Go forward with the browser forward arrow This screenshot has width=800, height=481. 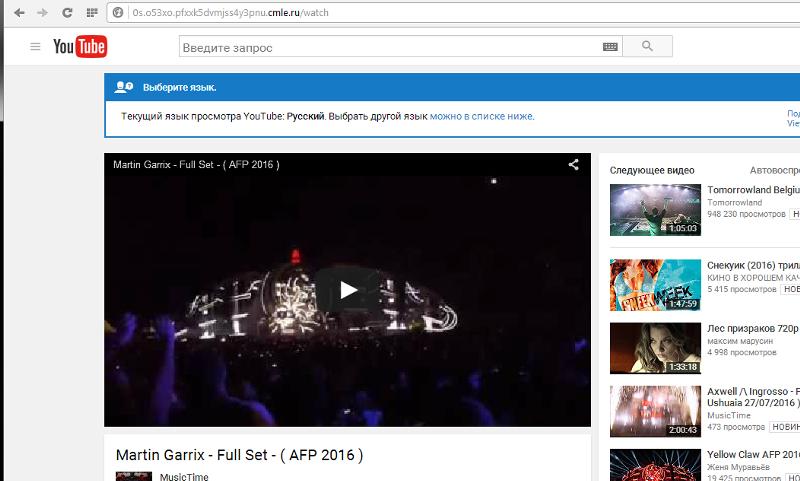42,13
